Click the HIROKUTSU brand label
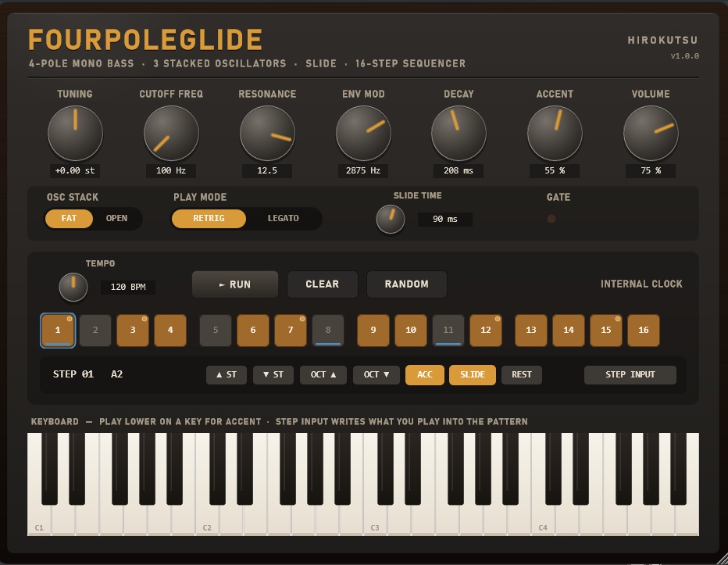Viewport: 728px width, 565px height. [662, 41]
